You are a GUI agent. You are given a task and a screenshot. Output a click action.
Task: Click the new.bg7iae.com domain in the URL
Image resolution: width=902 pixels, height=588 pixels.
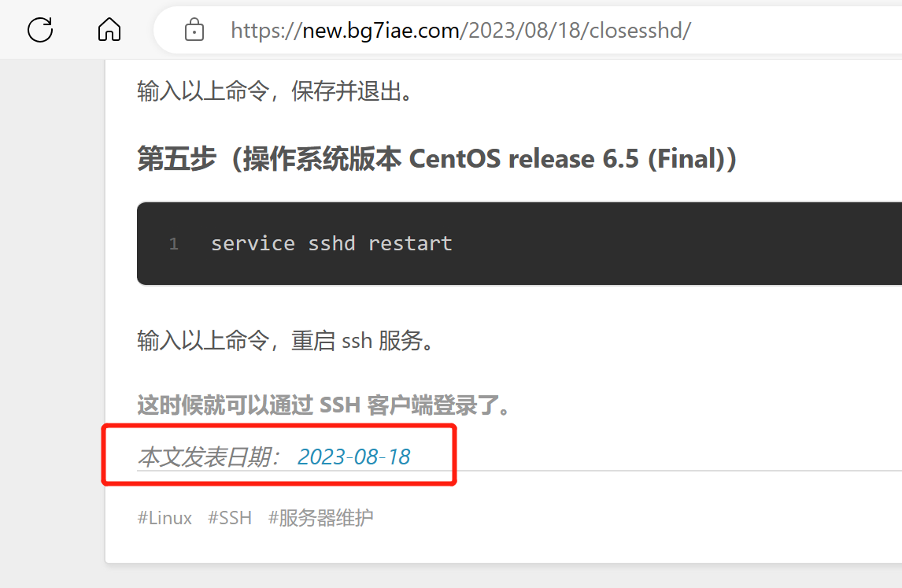click(x=381, y=31)
